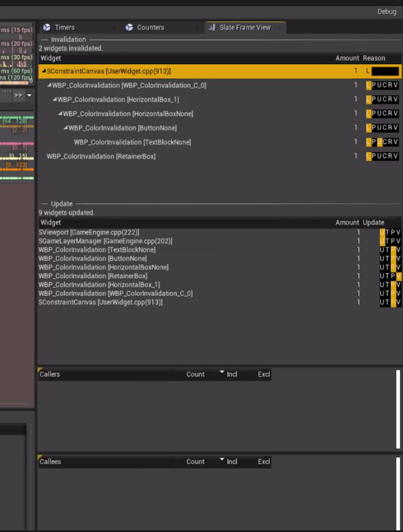
Task: Sort Callers by Count column
Action: point(195,374)
